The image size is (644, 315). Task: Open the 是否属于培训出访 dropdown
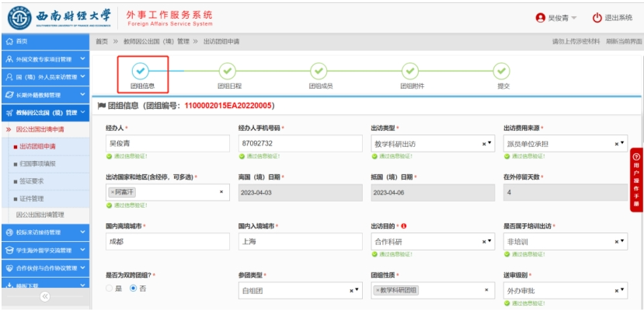[620, 241]
